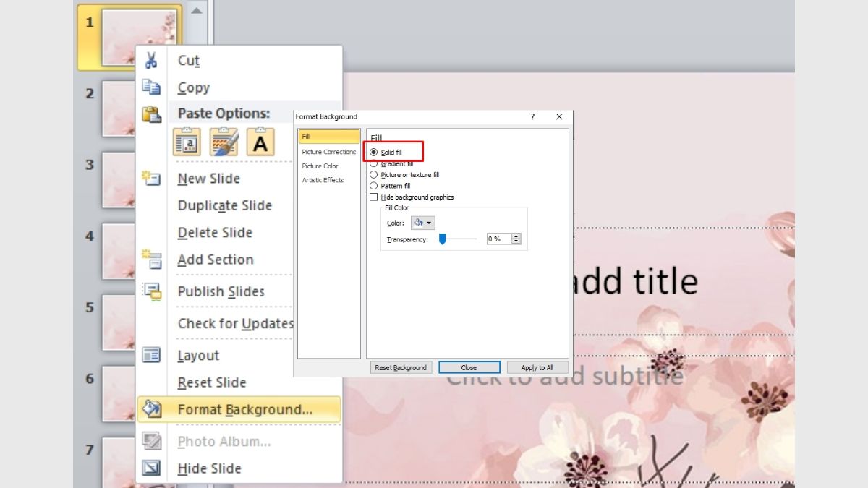Choose the Keep Text Only paste option
868x488 pixels.
point(261,142)
